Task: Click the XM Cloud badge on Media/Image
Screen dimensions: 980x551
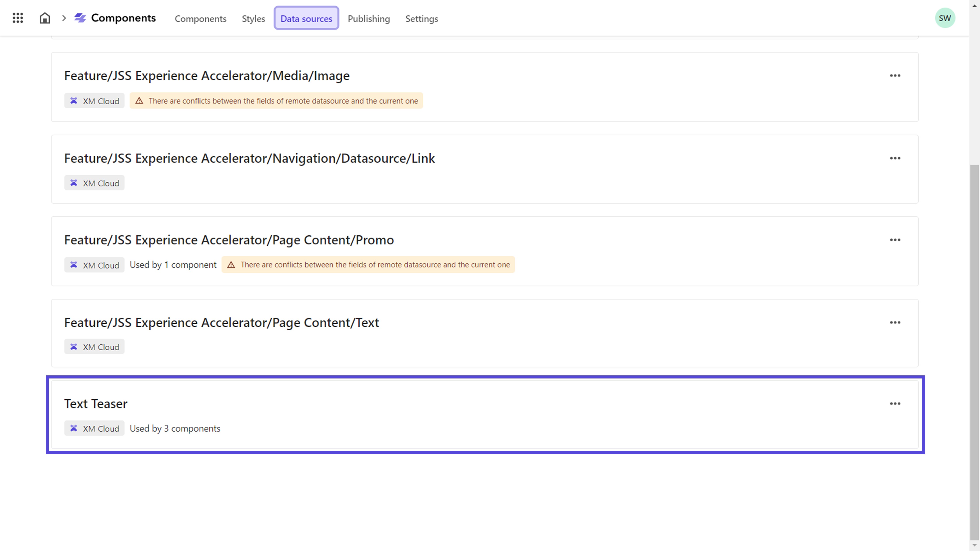Action: click(x=94, y=101)
